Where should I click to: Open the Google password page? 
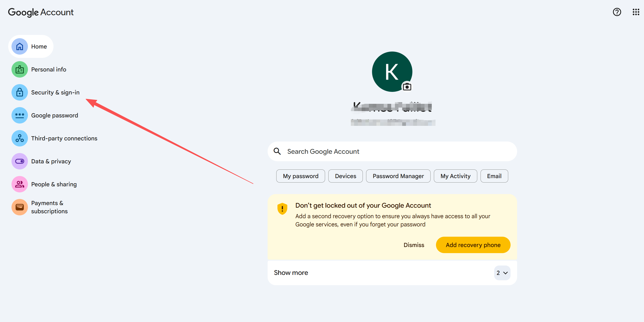click(54, 115)
